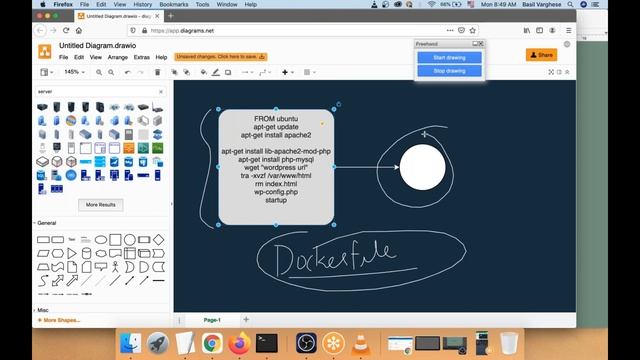Click More Results under server shapes
The image size is (640, 360).
tap(100, 205)
